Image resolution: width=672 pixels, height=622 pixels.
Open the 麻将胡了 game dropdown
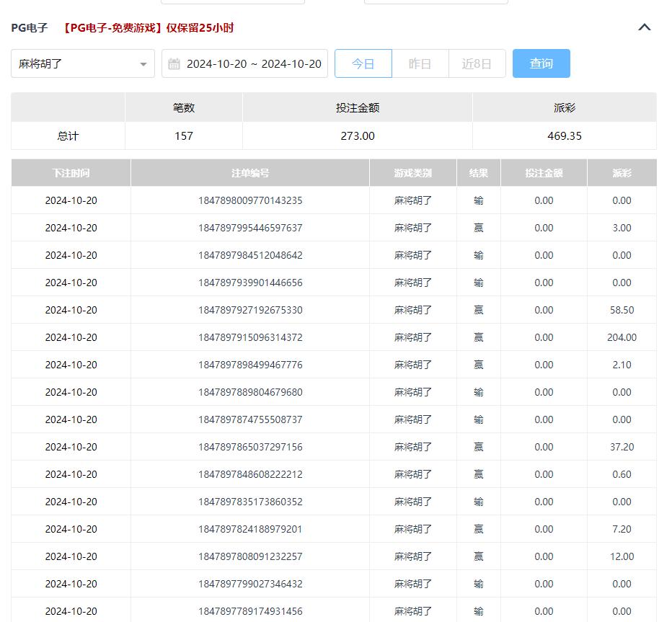82,63
